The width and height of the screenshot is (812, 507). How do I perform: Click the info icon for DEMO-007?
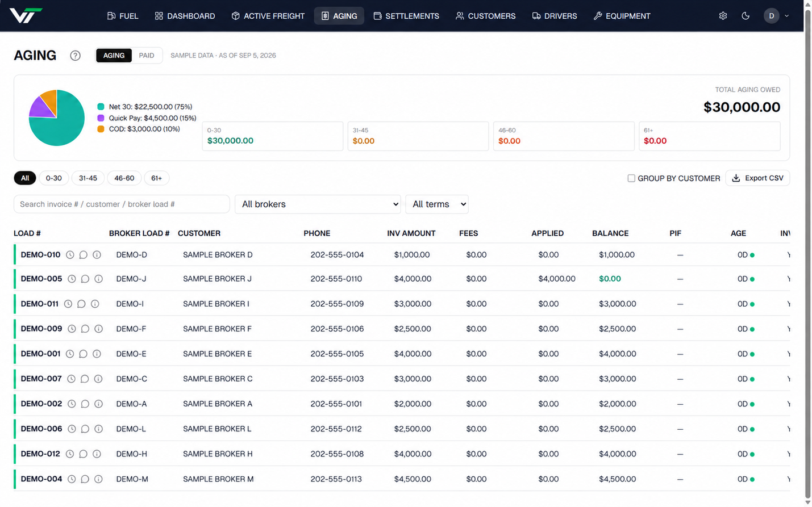point(98,379)
